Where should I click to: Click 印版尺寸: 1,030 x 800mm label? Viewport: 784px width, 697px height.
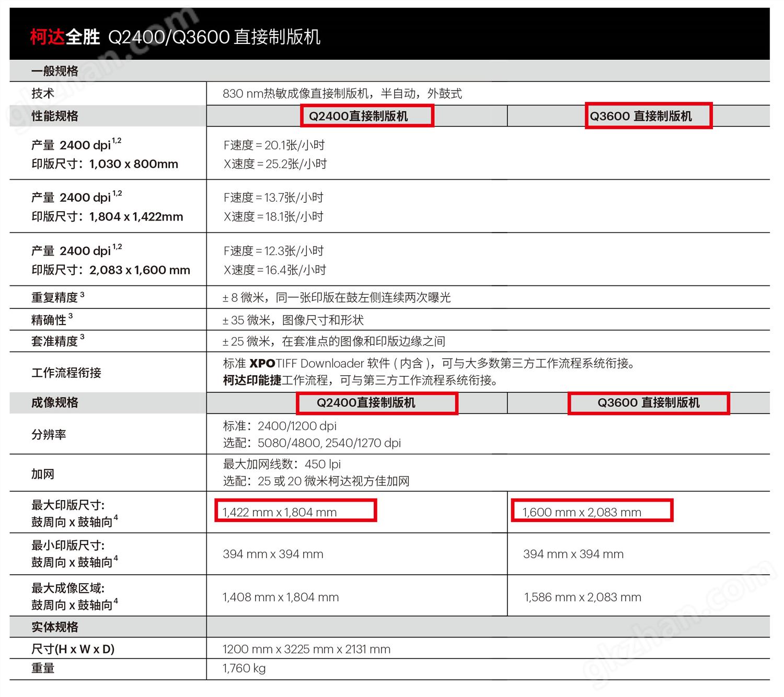[x=105, y=164]
